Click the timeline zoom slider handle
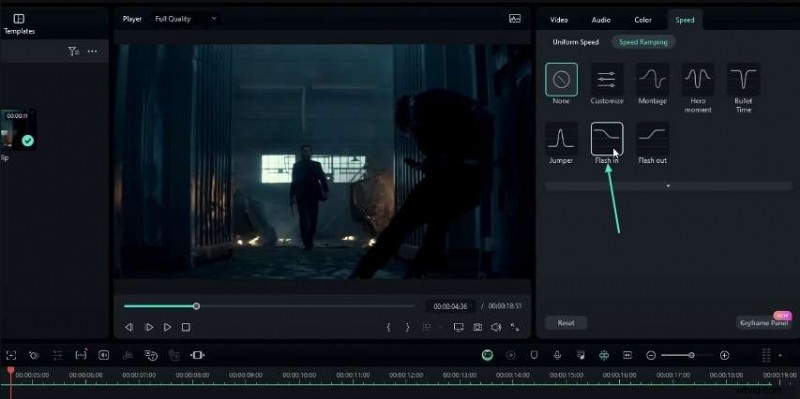 [691, 355]
